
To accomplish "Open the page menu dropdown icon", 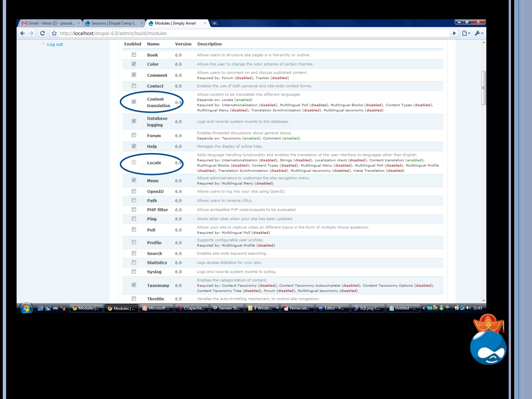I will 466,33.
